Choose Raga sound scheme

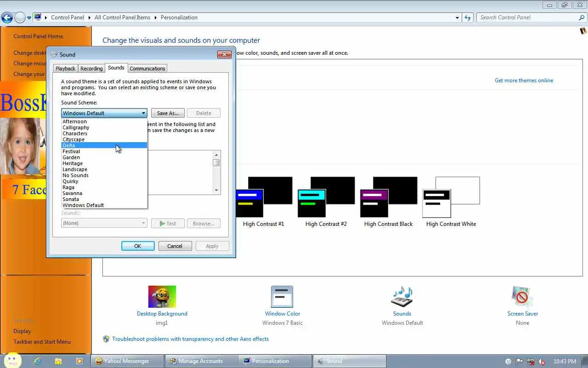click(104, 187)
